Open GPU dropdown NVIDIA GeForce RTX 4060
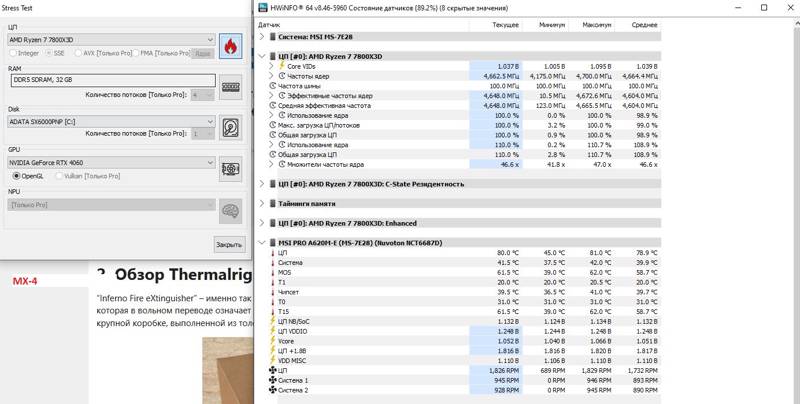Viewport: 800px width, 404px height. pos(111,163)
